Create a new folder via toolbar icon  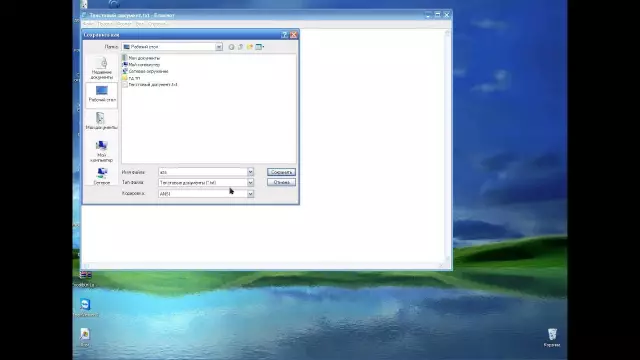click(249, 47)
